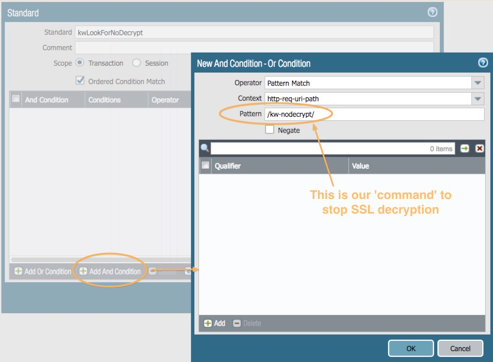Click Add And Condition in Standard dialog
Image resolution: width=493 pixels, height=362 pixels.
click(110, 271)
